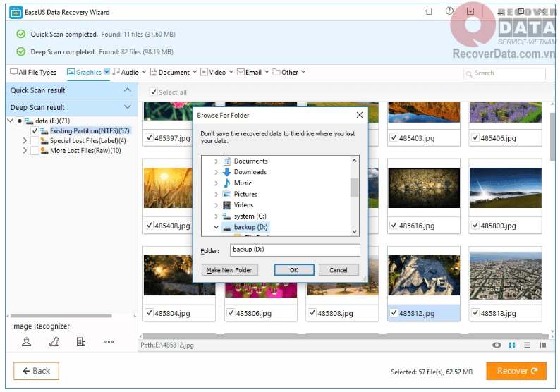Select Existing Partition(NTFS)(57) tree item
Viewport: 560px width, 392px height.
click(x=90, y=130)
